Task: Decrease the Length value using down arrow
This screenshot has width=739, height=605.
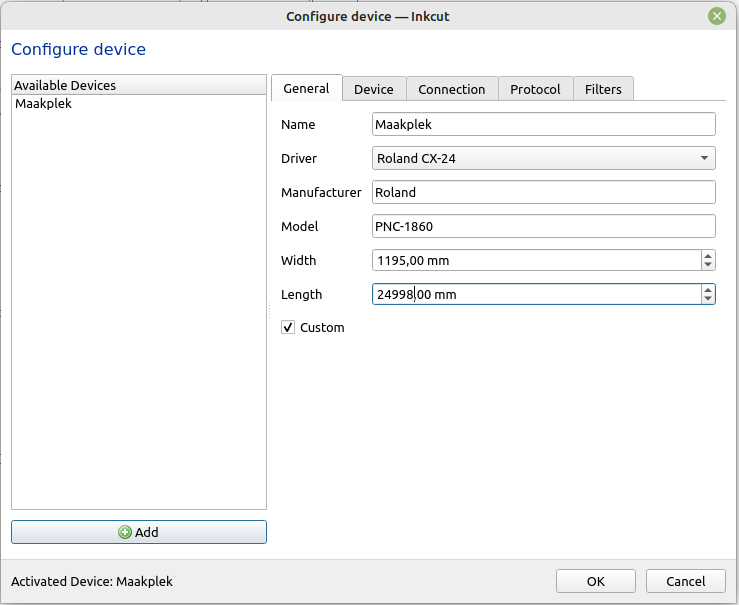Action: pyautogui.click(x=708, y=299)
